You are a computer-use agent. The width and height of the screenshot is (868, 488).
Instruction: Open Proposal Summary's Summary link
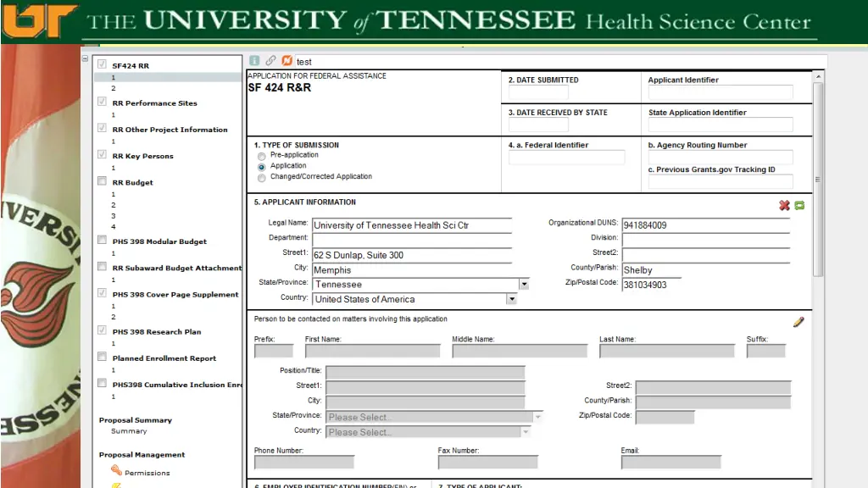(x=129, y=431)
